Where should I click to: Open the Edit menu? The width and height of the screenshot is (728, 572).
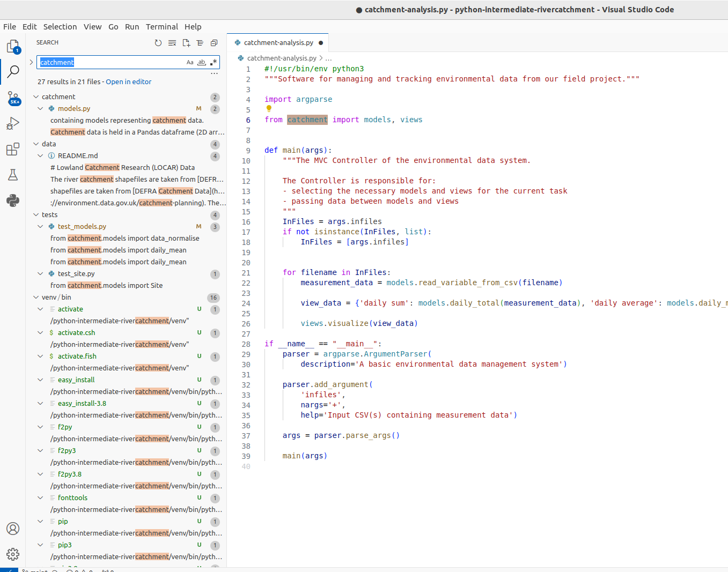(30, 27)
